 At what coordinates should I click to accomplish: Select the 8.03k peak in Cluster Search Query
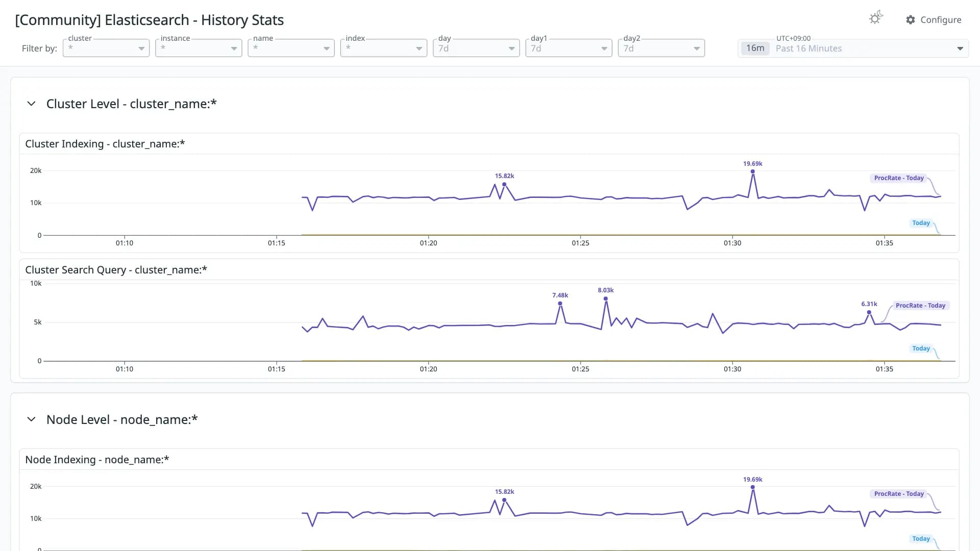pyautogui.click(x=606, y=298)
